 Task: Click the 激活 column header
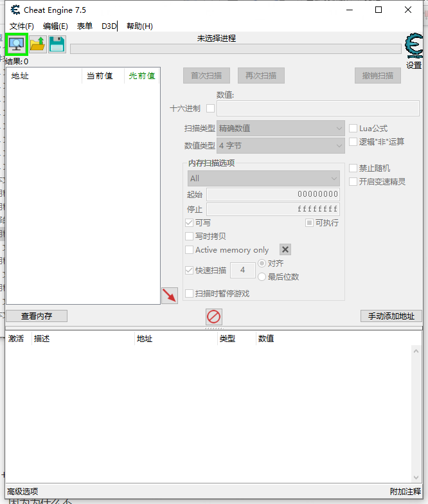click(x=18, y=338)
